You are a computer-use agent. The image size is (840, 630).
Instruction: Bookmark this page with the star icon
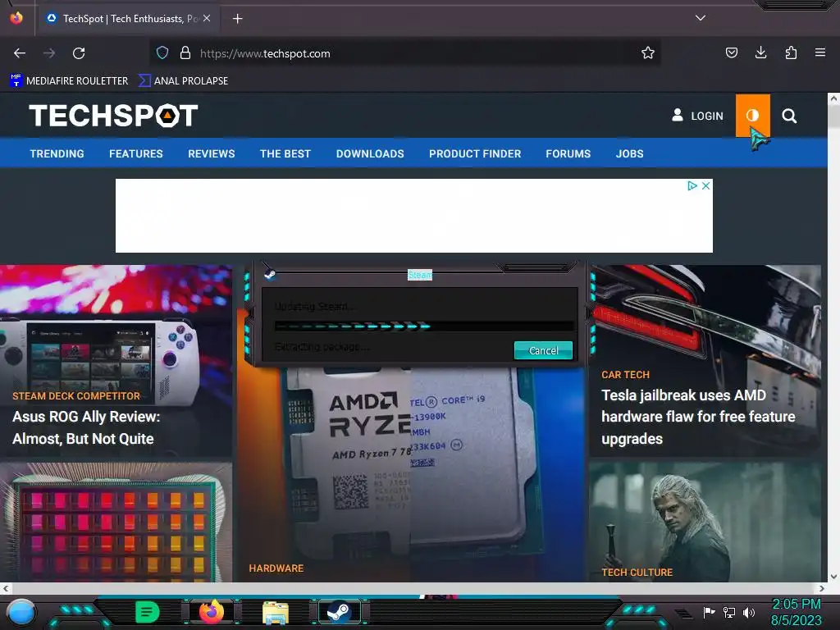[x=648, y=53]
